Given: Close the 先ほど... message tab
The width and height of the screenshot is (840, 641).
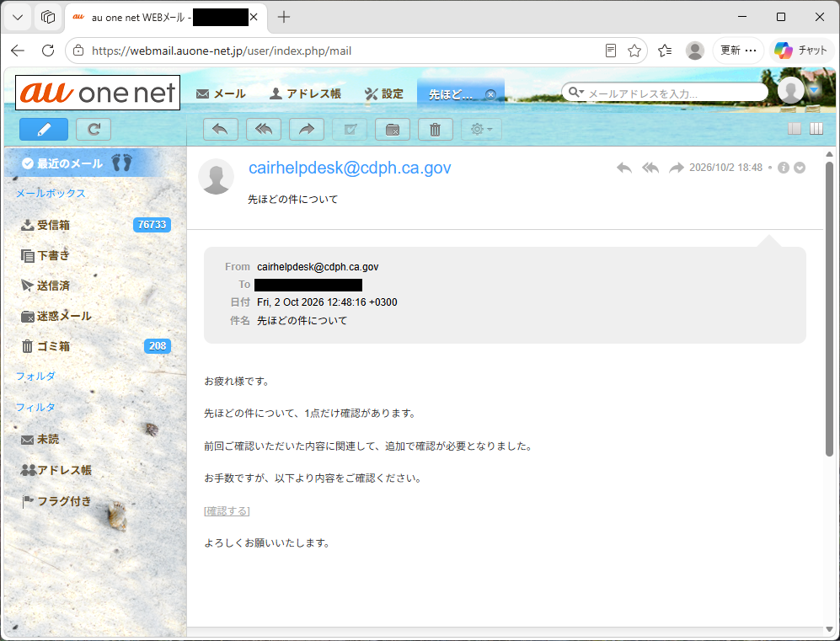Looking at the screenshot, I should point(490,95).
